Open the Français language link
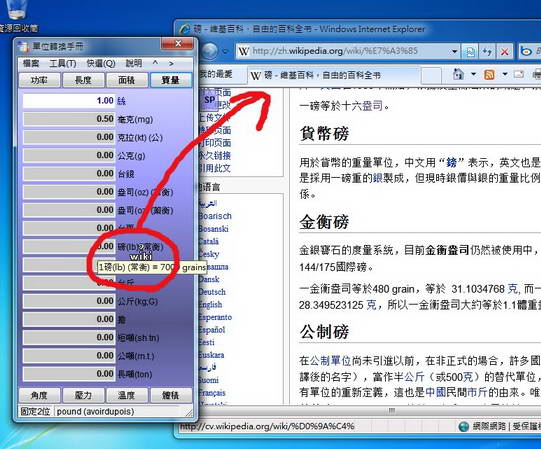Viewport: 541px width, 449px height. pos(212,393)
